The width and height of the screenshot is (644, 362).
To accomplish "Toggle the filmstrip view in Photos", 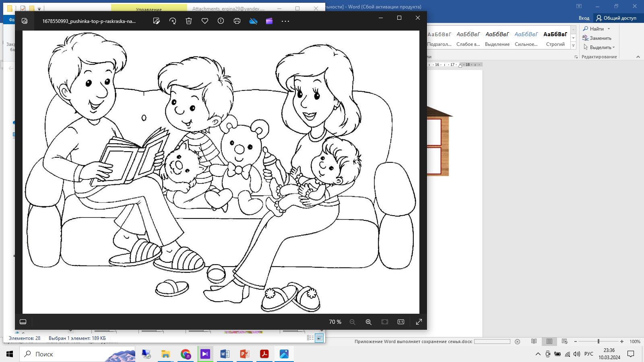I will tap(23, 322).
